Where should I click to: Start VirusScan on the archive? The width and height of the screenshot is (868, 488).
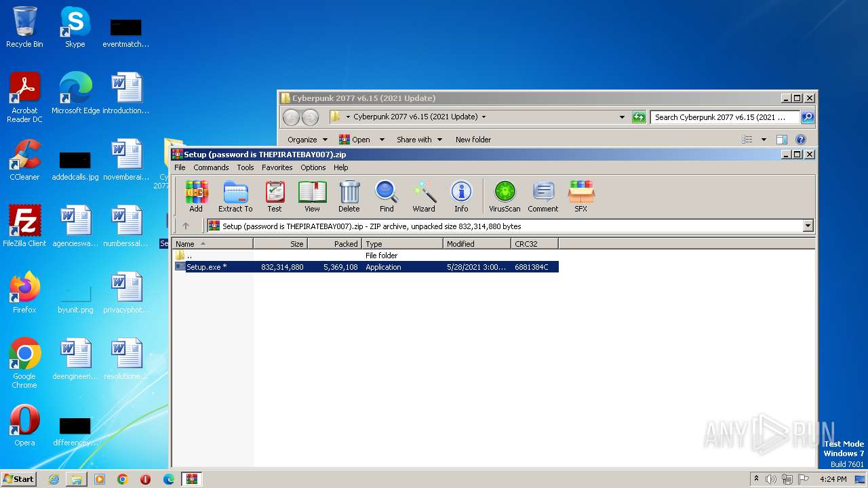[x=505, y=197]
